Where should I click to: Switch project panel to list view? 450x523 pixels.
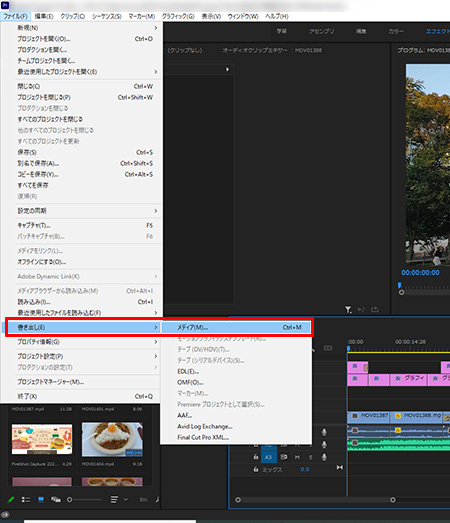[x=26, y=499]
